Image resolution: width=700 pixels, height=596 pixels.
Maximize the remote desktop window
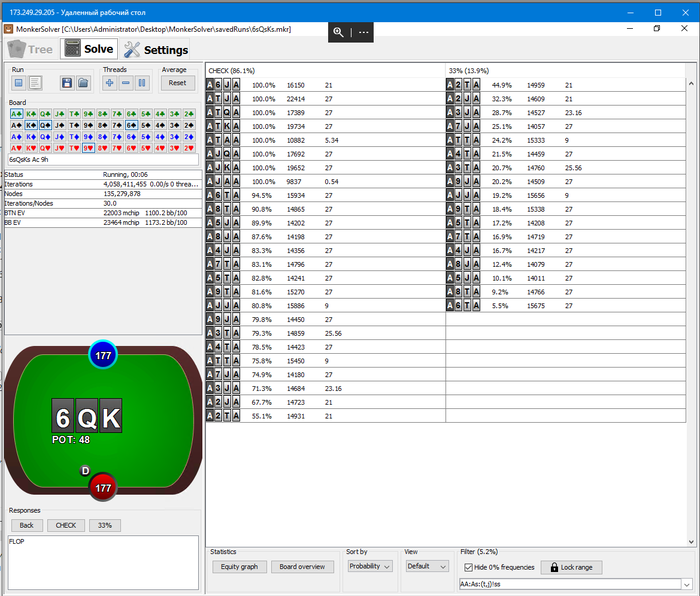[x=658, y=13]
